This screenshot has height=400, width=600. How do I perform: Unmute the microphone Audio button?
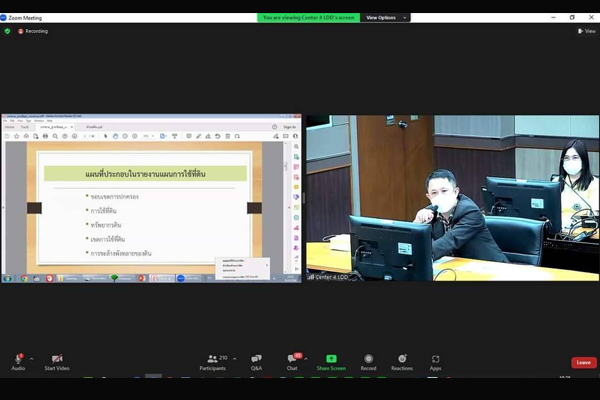(18, 360)
